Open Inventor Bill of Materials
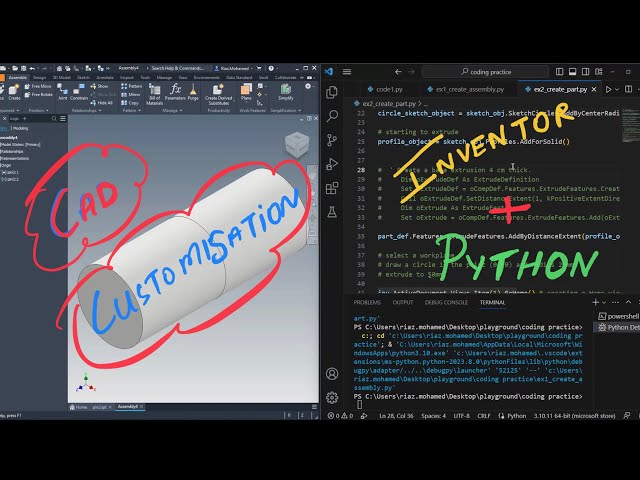Viewport: 640px width, 480px height. point(155,94)
